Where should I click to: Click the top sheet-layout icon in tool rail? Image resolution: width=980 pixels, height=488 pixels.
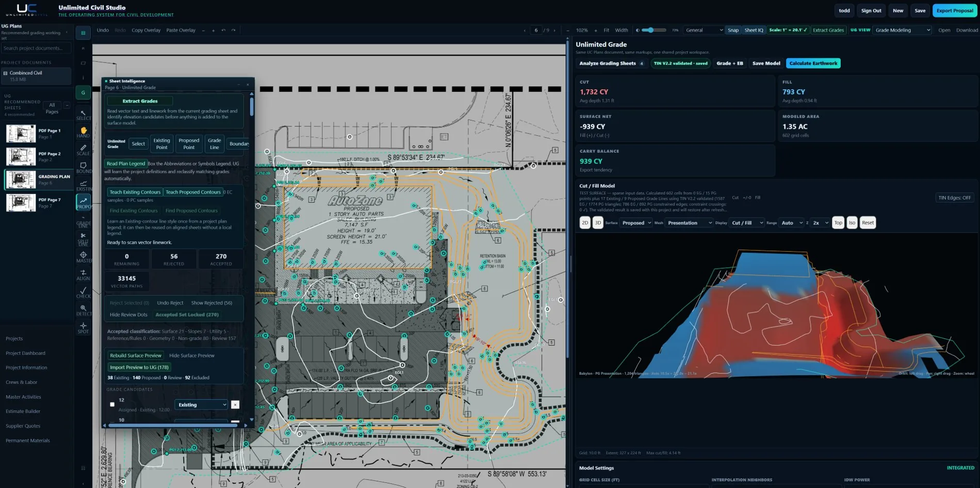[x=83, y=32]
